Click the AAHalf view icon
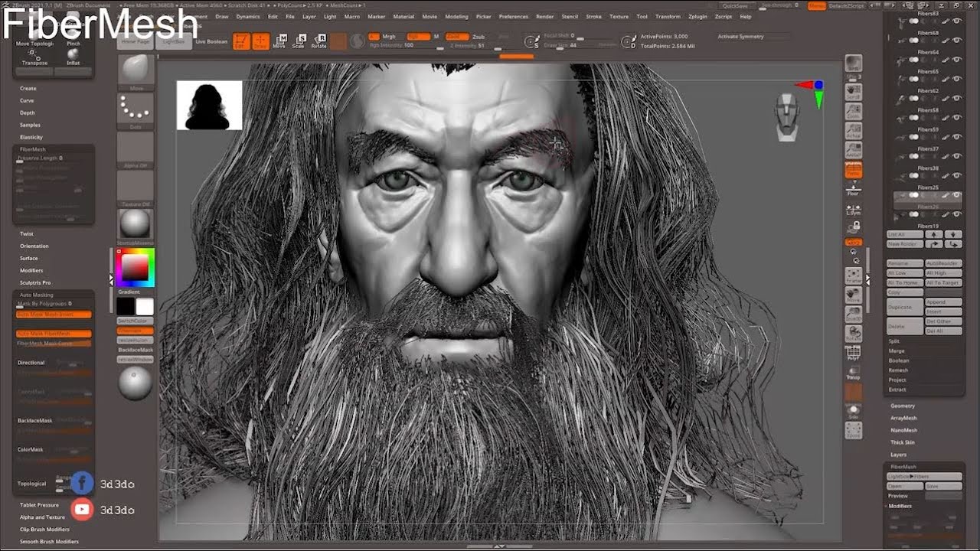Image resolution: width=980 pixels, height=551 pixels. [853, 151]
